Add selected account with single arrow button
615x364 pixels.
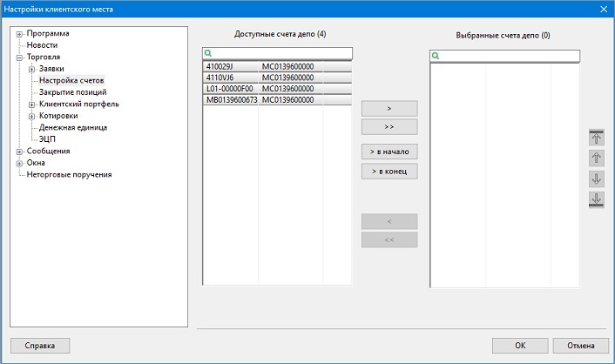pos(389,109)
